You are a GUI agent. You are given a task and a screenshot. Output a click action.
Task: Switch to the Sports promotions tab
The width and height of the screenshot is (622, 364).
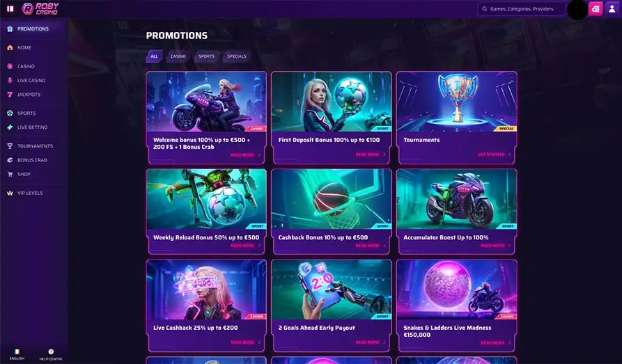[x=206, y=56]
